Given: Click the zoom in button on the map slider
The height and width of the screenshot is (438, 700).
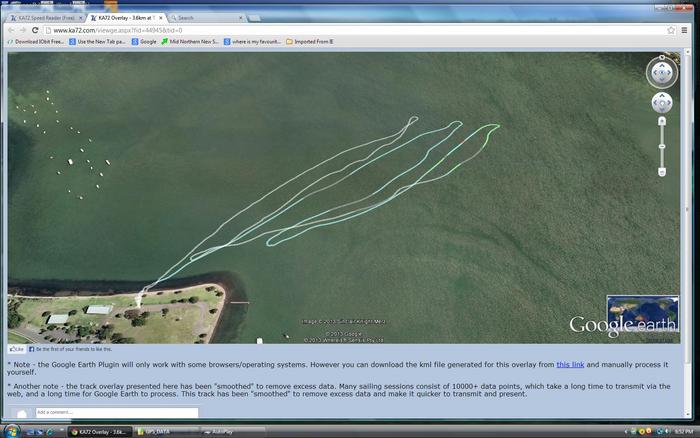Looking at the screenshot, I should [662, 121].
